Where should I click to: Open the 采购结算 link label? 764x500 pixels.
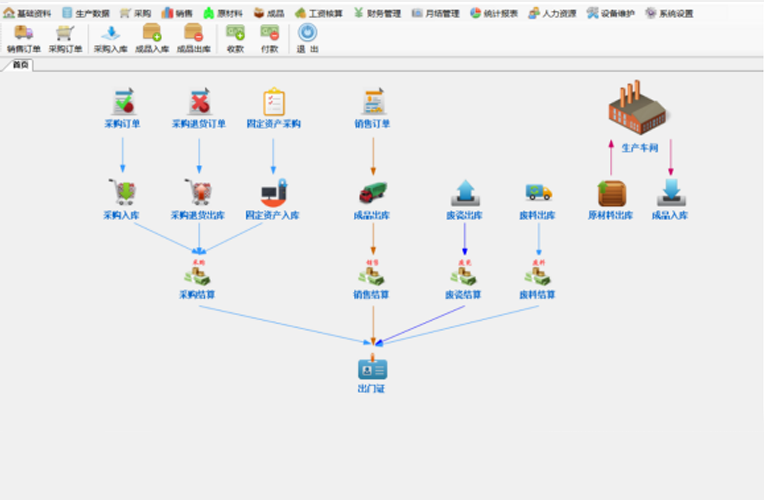click(198, 295)
